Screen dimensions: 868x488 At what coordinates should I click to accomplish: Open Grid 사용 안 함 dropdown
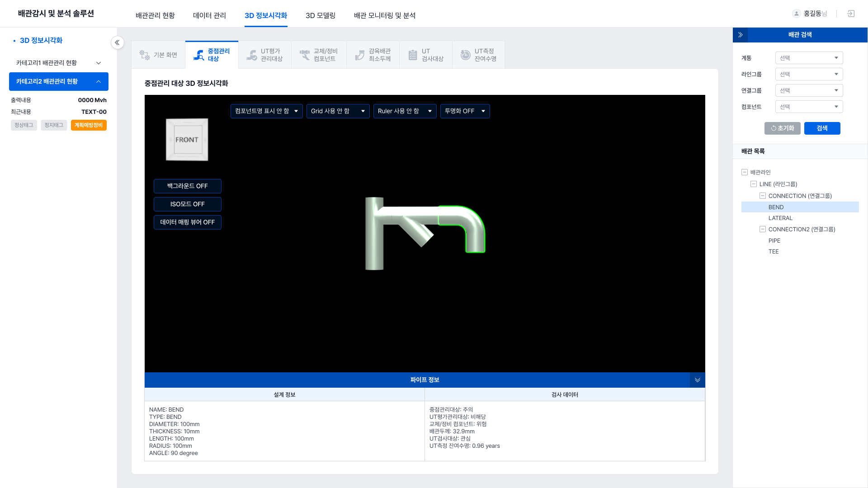click(338, 111)
